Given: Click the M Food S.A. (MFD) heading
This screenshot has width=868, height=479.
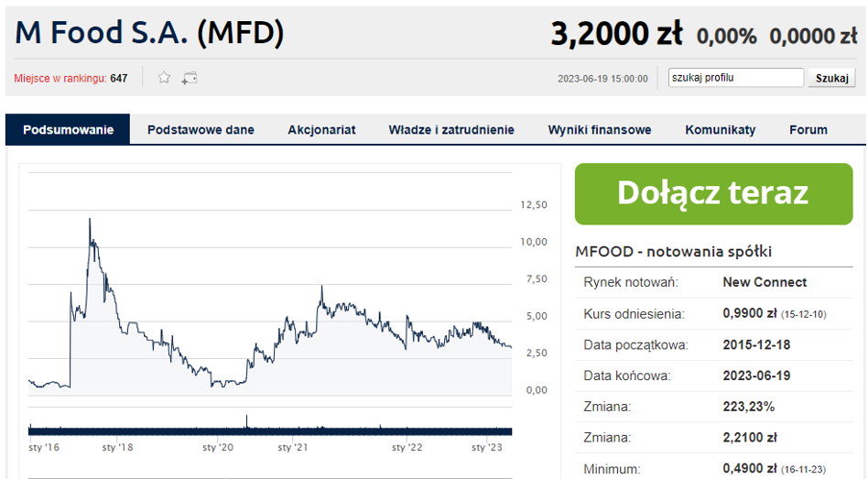Looking at the screenshot, I should click(x=149, y=32).
